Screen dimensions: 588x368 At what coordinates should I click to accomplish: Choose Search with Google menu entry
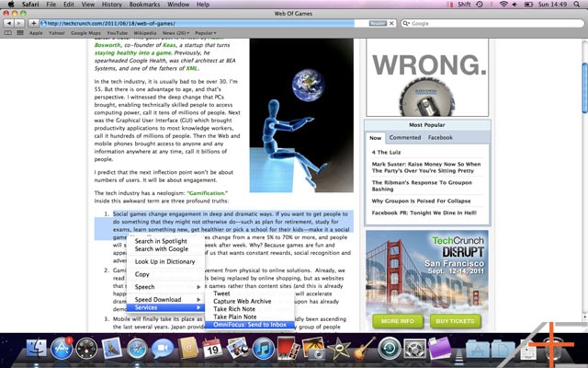click(x=165, y=249)
